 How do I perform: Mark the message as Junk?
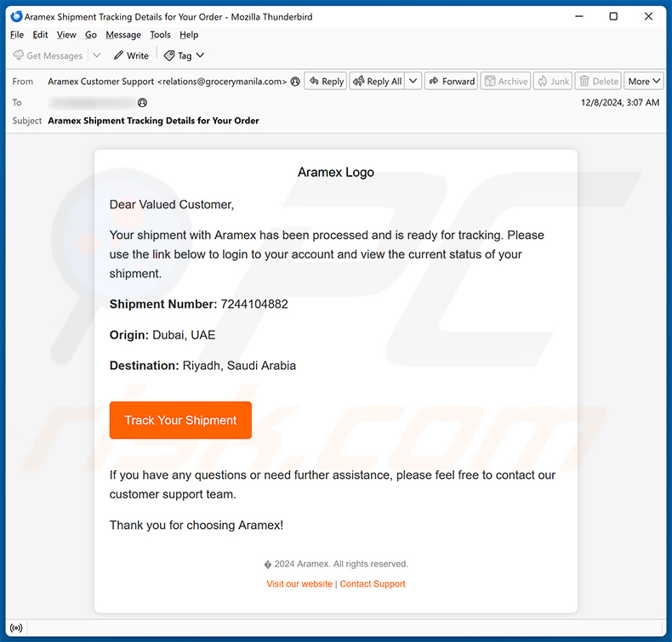point(553,81)
